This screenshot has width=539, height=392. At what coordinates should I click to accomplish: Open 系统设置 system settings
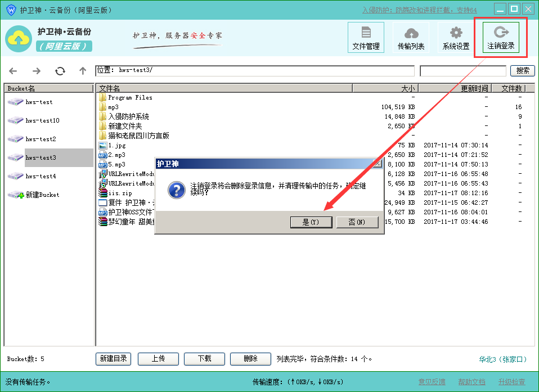pos(456,38)
